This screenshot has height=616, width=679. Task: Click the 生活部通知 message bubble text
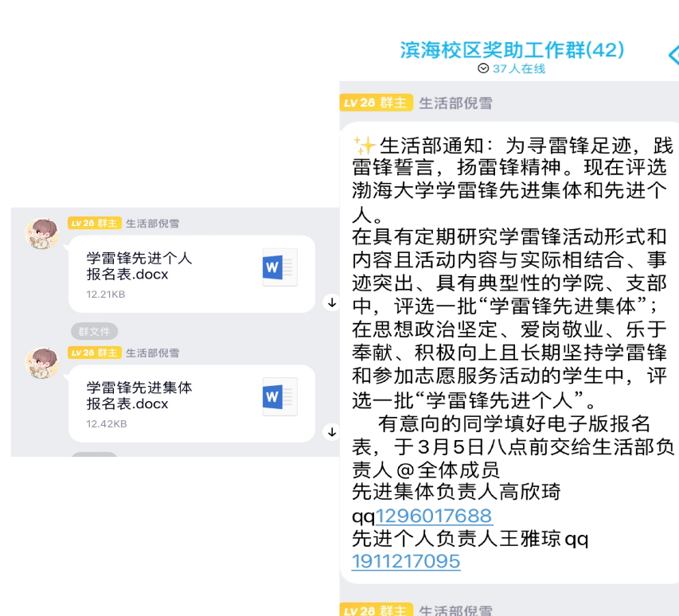[511, 353]
